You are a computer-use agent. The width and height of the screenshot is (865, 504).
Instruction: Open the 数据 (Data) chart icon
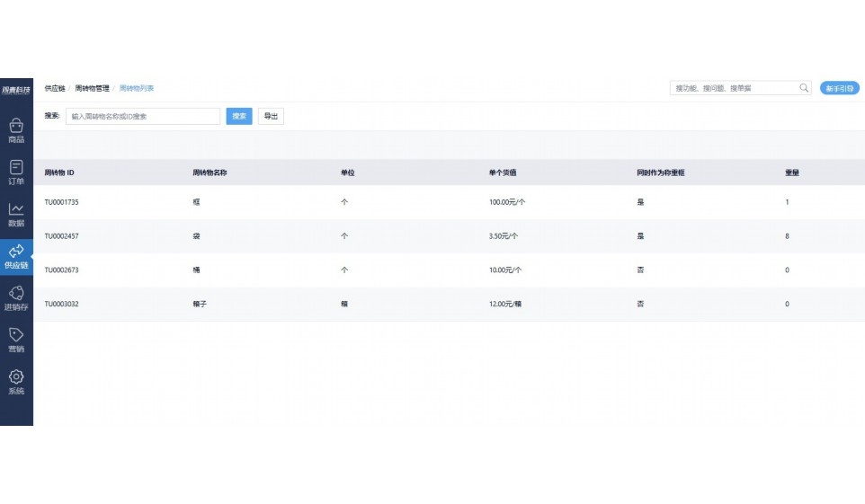click(x=16, y=209)
